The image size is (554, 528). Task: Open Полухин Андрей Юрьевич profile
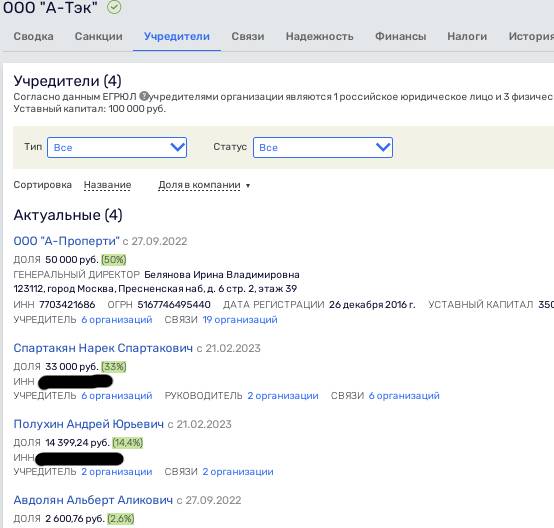(89, 424)
